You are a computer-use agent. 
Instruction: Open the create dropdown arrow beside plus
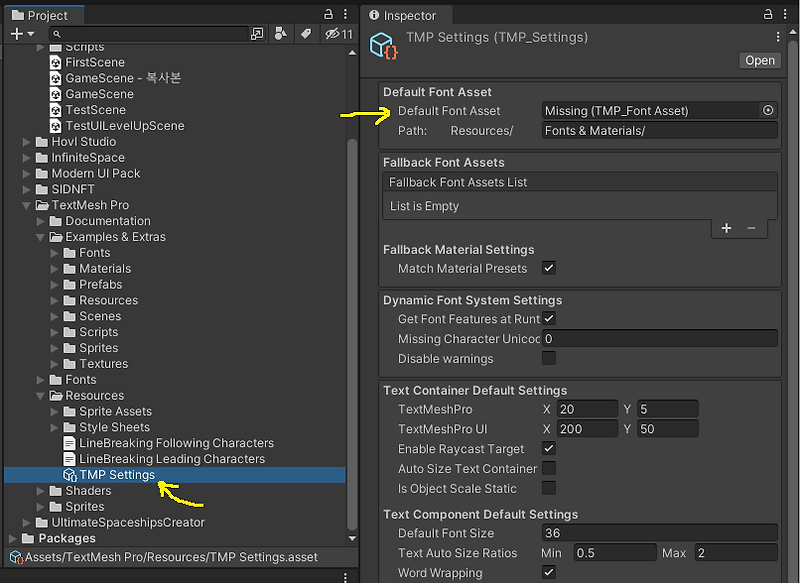[31, 34]
